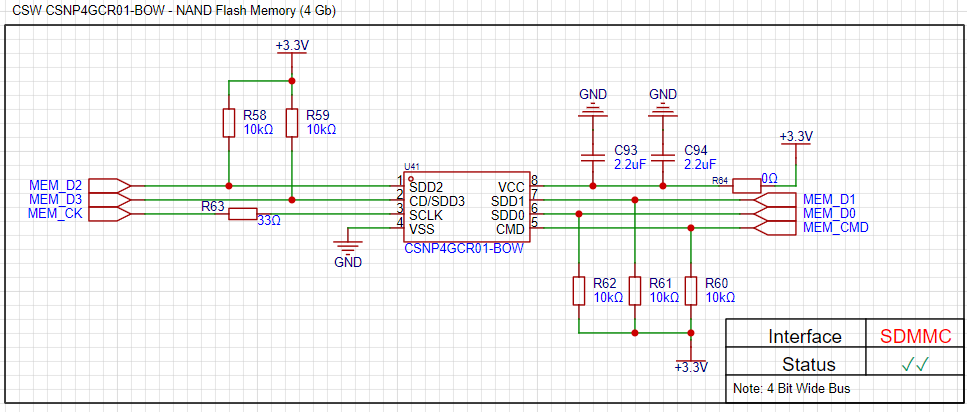
Task: Click the red SDMMC interface text
Action: (x=915, y=336)
